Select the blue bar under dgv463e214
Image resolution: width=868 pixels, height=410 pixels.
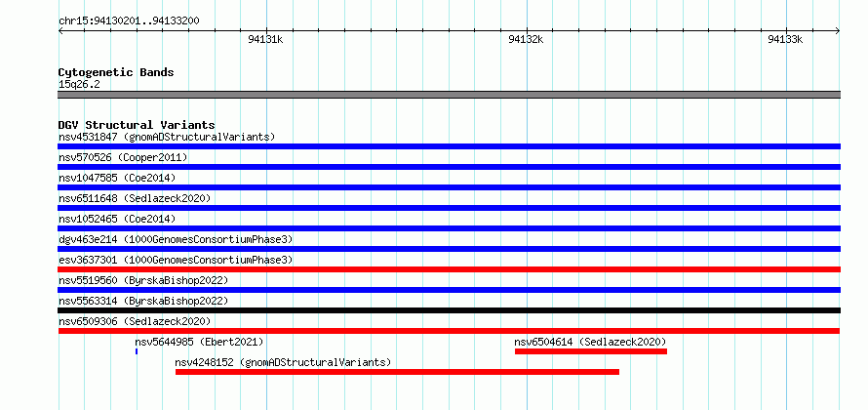(x=449, y=249)
